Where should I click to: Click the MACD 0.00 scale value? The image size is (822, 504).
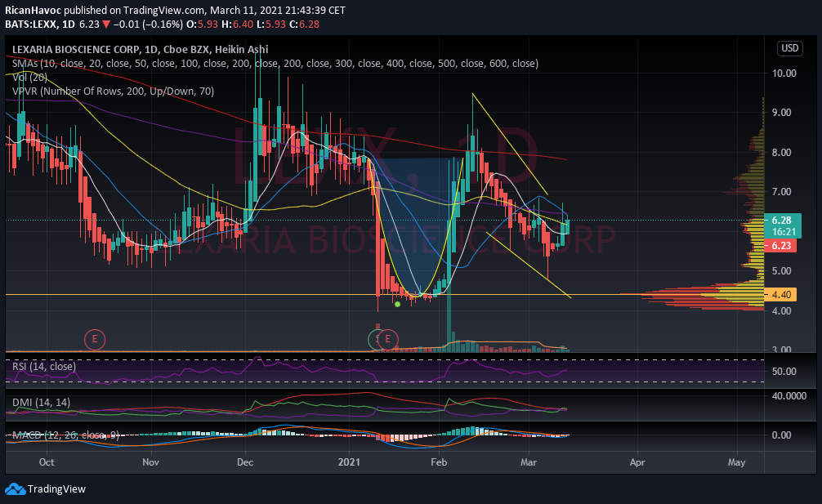(782, 435)
